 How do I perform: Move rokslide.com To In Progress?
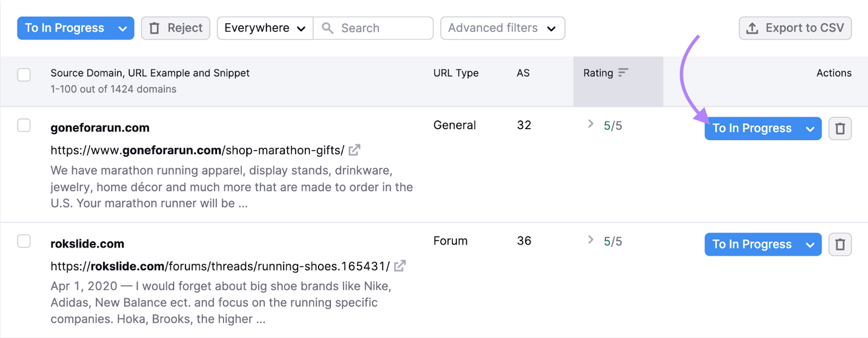click(x=751, y=245)
